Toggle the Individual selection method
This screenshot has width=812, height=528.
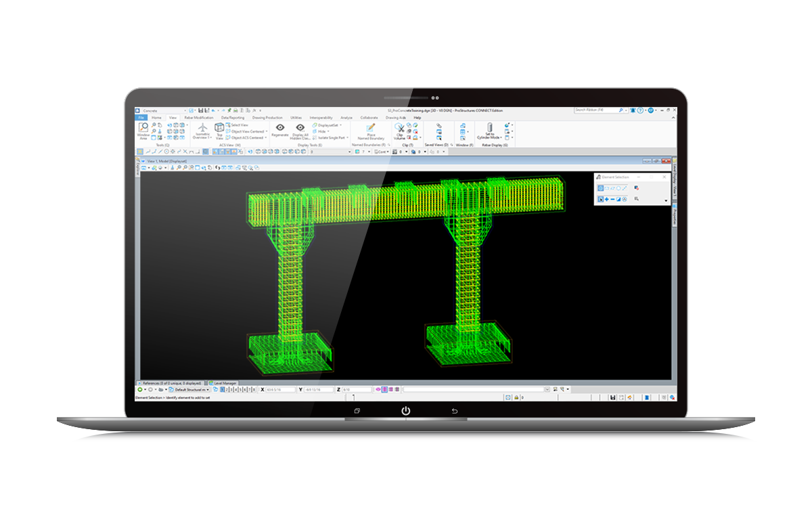[x=601, y=188]
